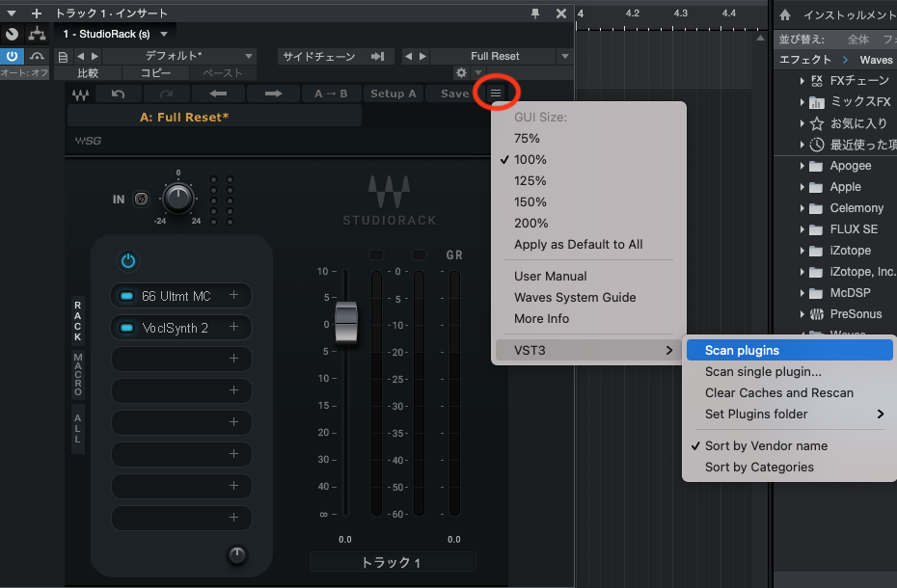Expand the Celemony folder
The height and width of the screenshot is (588, 897).
pyautogui.click(x=802, y=208)
